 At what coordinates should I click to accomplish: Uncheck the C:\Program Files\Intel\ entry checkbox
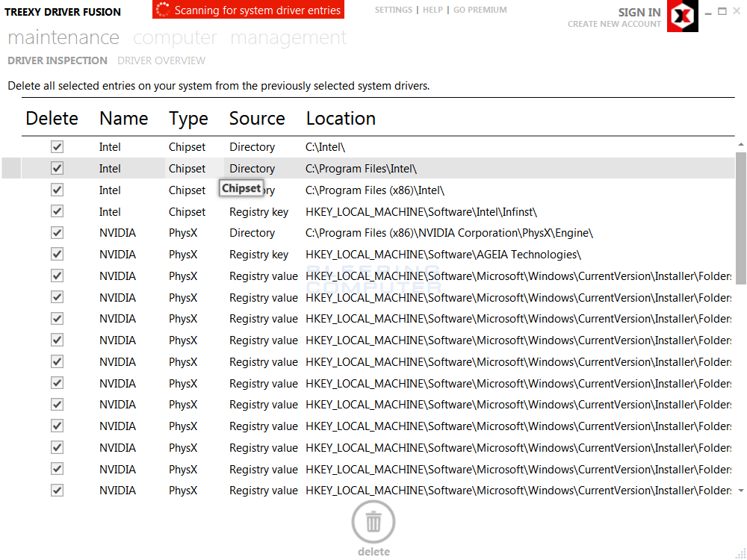[x=58, y=168]
